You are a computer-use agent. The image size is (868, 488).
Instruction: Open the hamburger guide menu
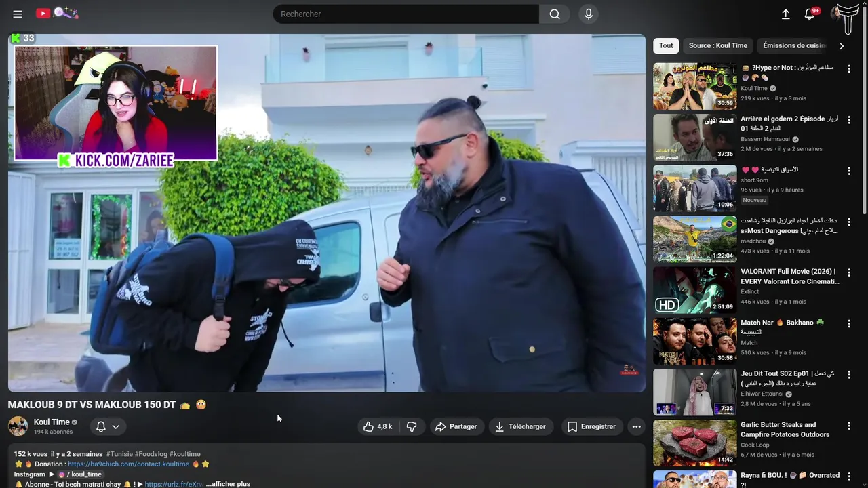(x=18, y=14)
